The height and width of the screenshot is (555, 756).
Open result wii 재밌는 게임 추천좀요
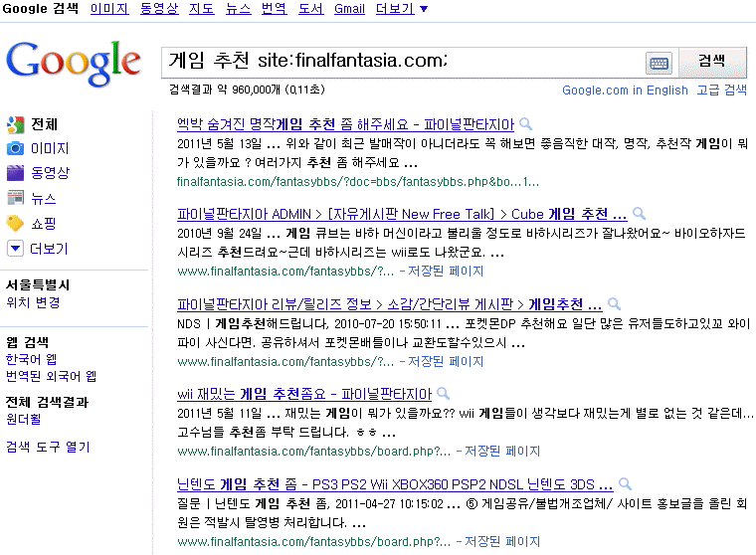[x=304, y=395]
